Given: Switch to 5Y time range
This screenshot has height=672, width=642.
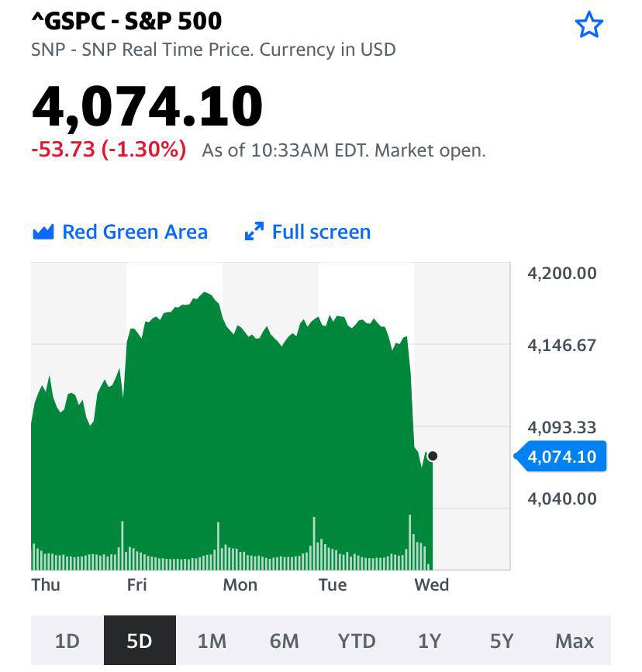Looking at the screenshot, I should click(x=502, y=641).
